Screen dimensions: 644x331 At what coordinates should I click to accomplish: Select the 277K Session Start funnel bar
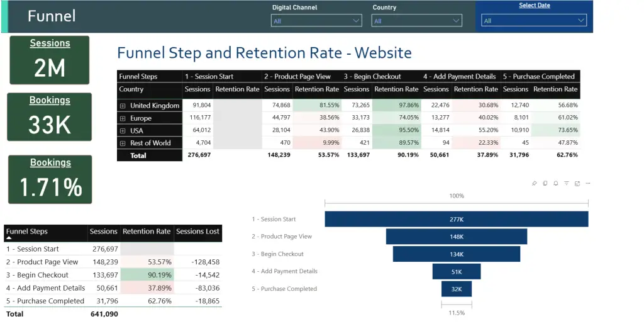tap(456, 219)
